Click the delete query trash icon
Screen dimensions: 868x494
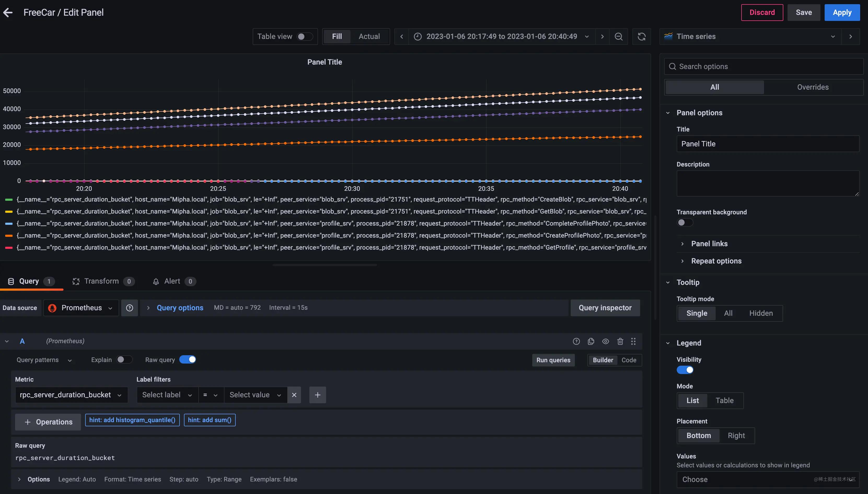(620, 341)
